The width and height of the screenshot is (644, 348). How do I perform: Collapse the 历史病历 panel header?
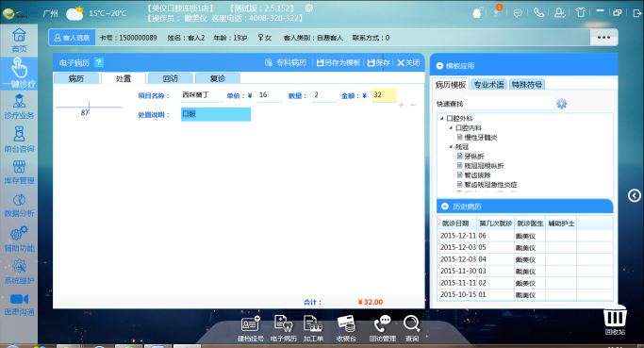click(x=444, y=207)
